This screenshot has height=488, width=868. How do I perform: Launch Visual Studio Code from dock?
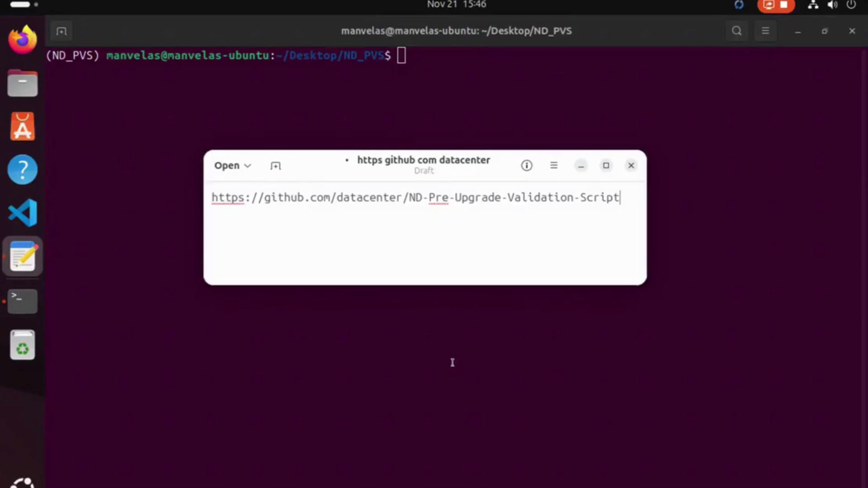pos(22,213)
